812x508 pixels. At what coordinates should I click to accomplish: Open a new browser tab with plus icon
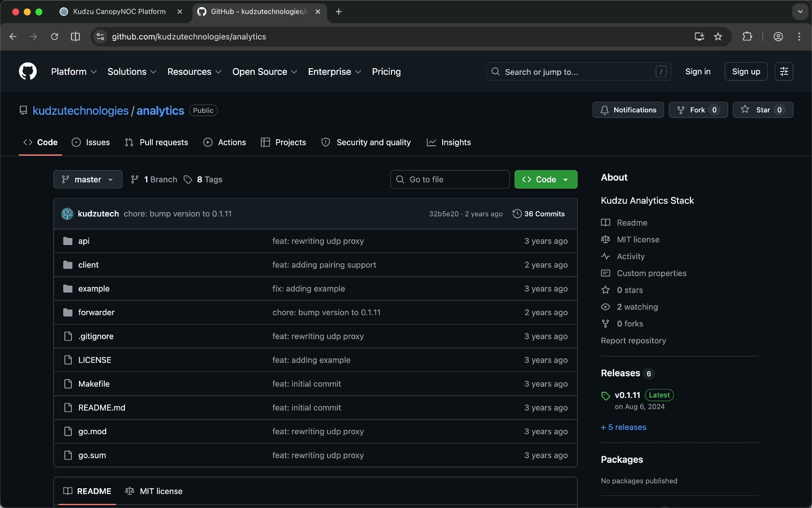(339, 12)
